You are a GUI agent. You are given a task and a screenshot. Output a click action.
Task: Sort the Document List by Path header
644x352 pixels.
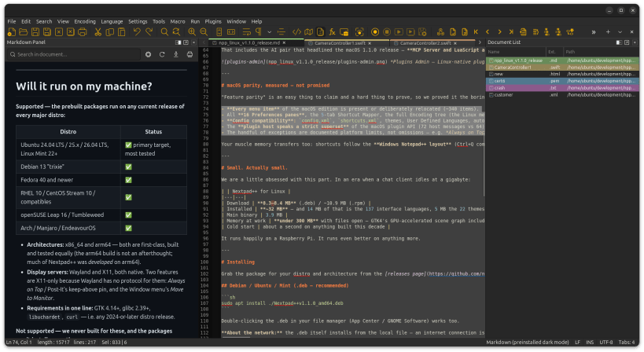click(x=601, y=52)
